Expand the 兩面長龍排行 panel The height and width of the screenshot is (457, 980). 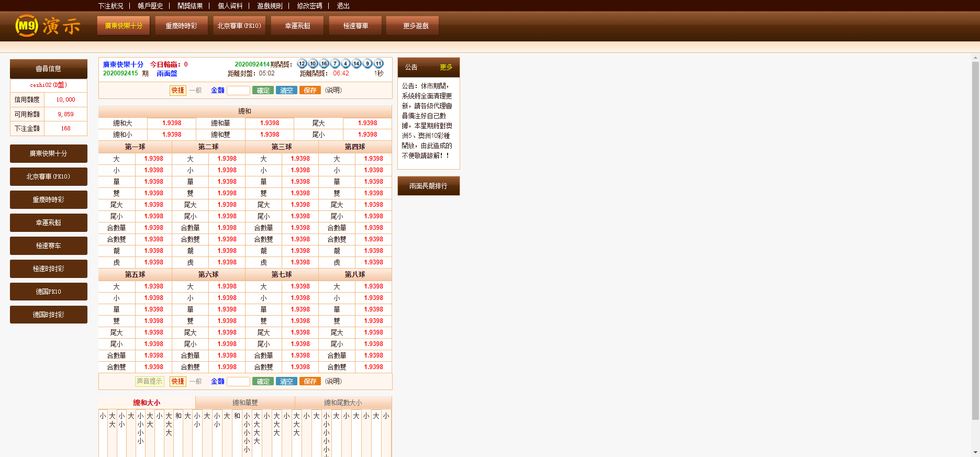(x=428, y=186)
